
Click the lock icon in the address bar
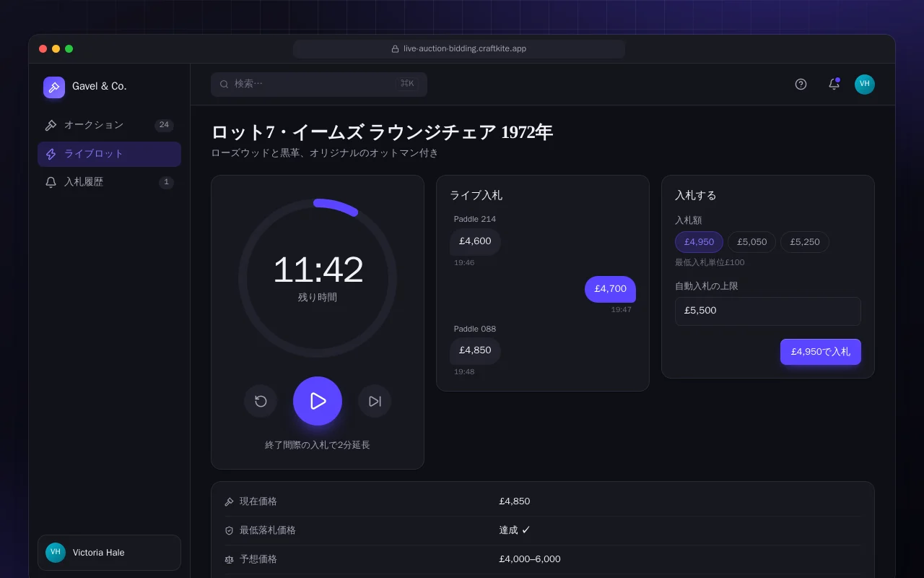point(395,49)
